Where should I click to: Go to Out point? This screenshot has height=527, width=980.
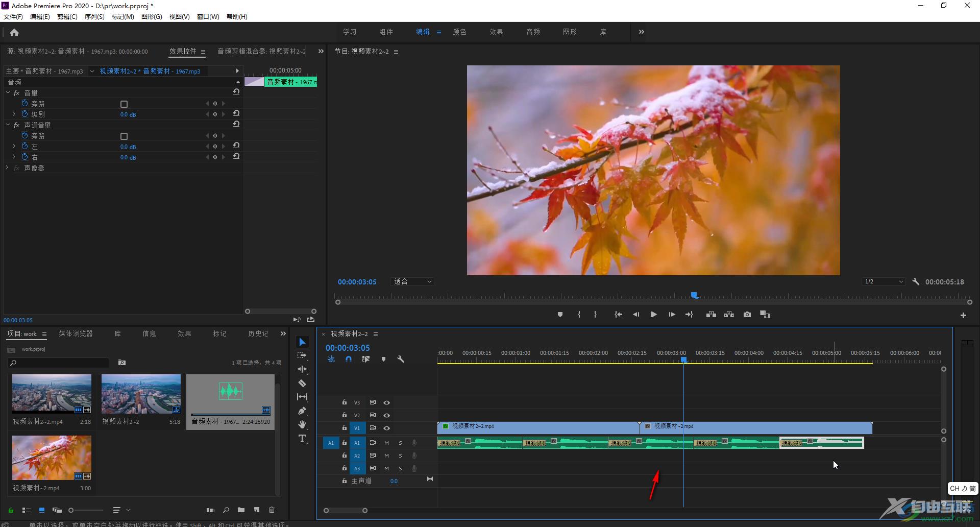tap(689, 315)
